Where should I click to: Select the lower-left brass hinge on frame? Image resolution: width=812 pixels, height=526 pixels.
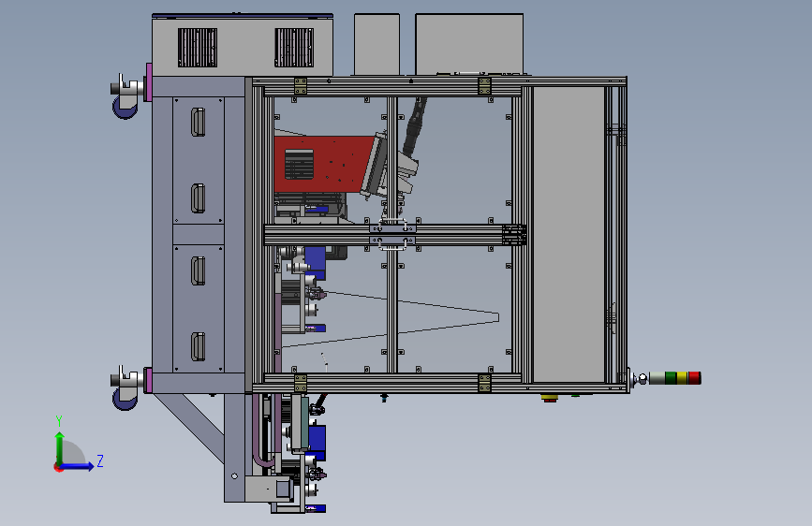(x=301, y=383)
